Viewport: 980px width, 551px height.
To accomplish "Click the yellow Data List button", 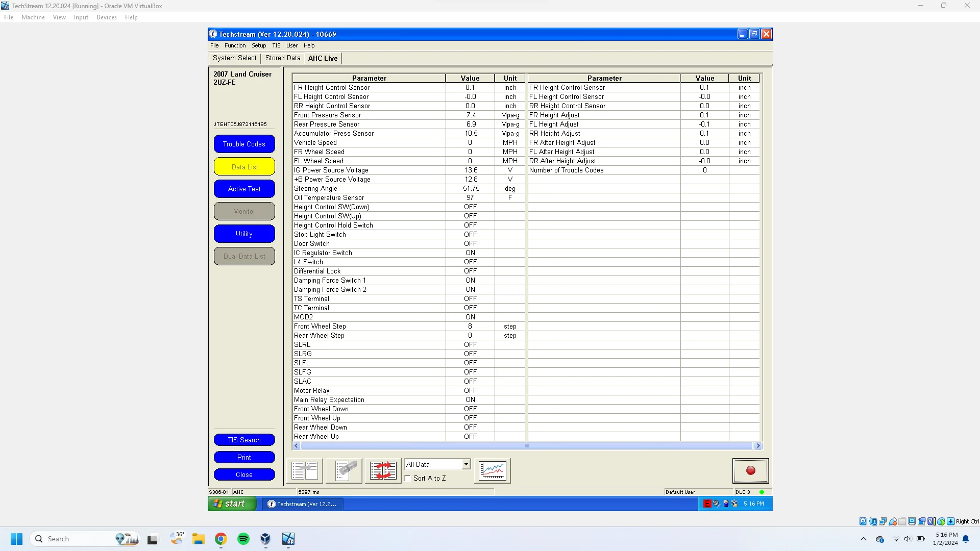I will (244, 166).
